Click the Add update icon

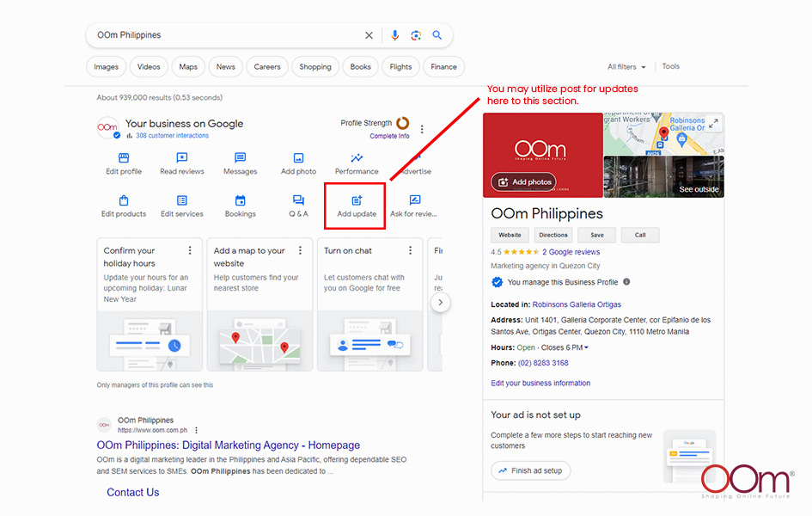tap(357, 200)
